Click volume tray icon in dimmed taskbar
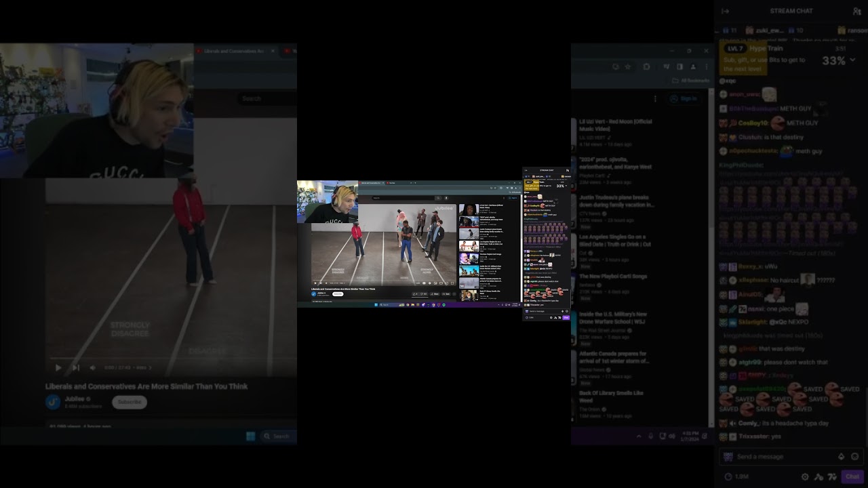 (672, 436)
